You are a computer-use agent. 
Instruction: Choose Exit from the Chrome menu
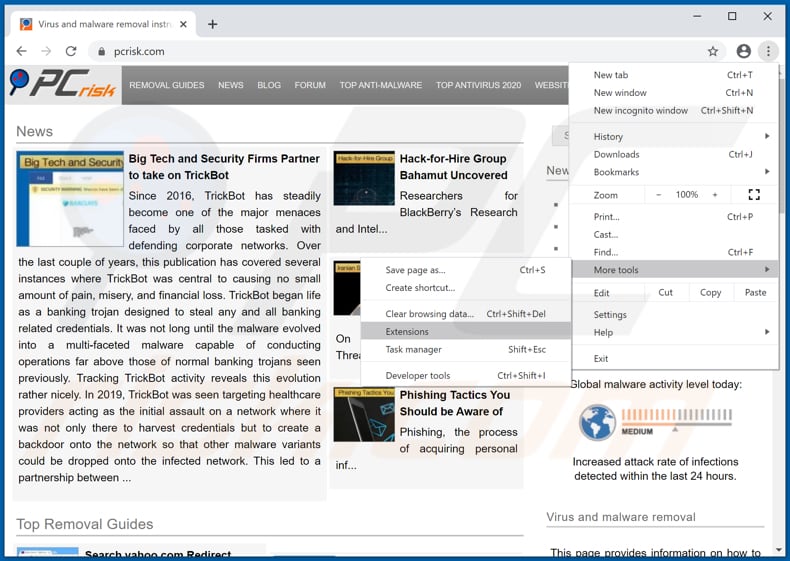[674, 358]
